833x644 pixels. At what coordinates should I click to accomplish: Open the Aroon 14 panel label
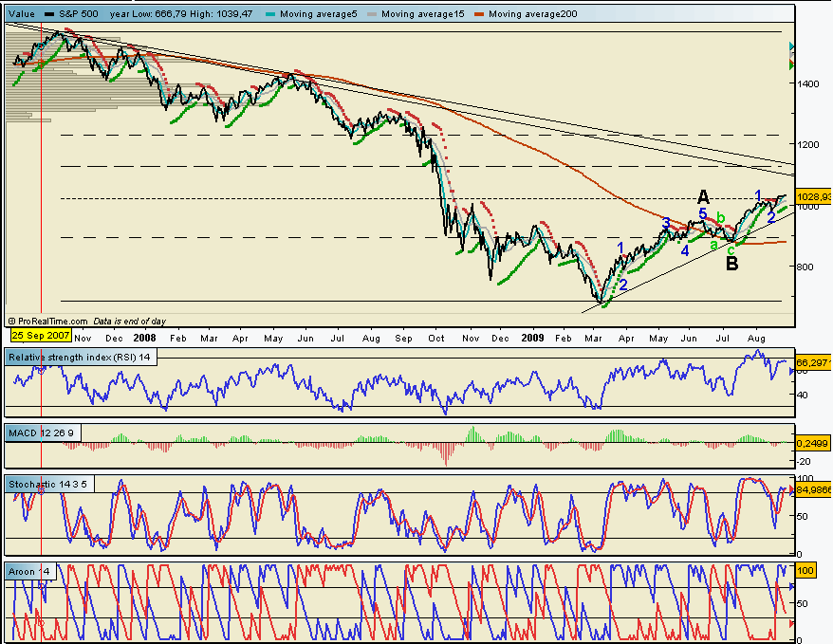click(x=29, y=571)
